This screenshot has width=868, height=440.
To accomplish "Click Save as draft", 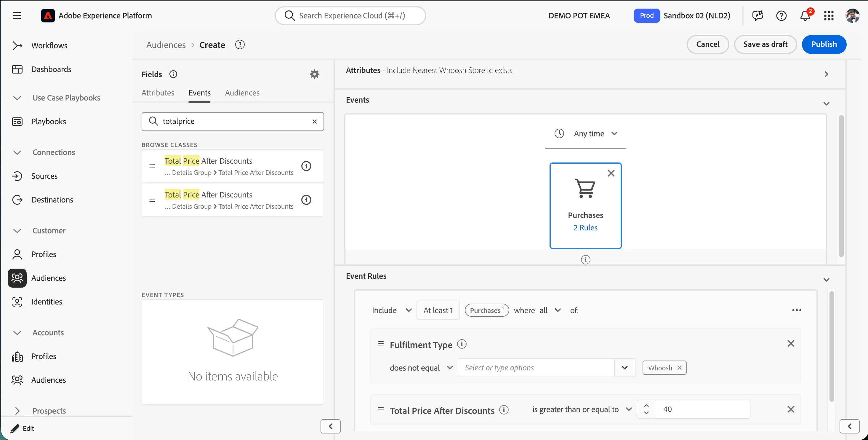I will point(765,44).
